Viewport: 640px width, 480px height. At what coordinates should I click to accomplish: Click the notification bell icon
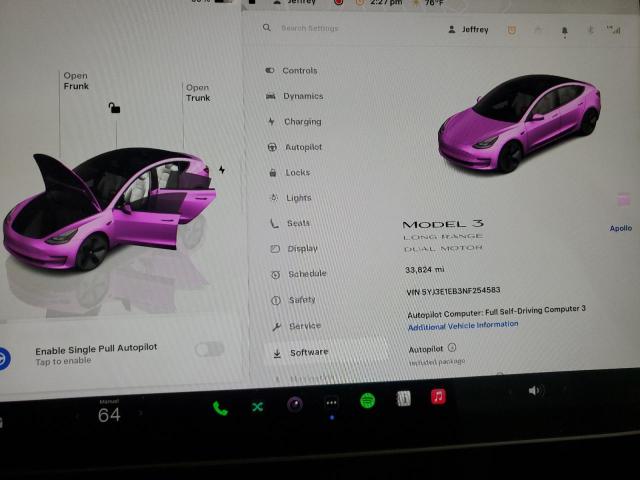(x=564, y=31)
